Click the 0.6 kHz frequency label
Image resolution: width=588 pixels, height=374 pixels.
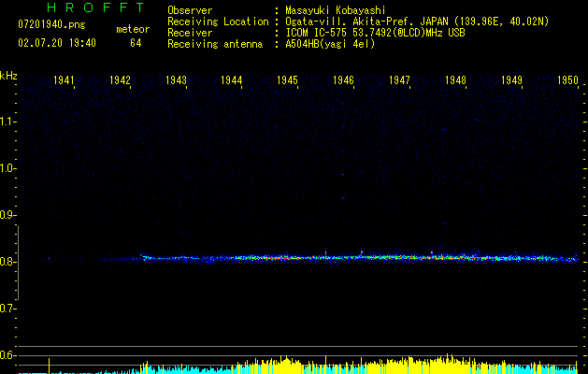(x=7, y=355)
